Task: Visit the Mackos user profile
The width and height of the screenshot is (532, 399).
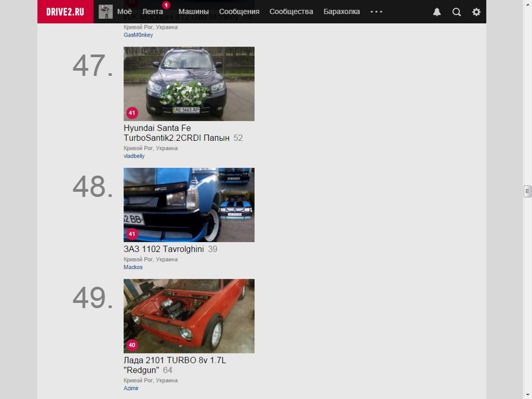Action: point(133,267)
